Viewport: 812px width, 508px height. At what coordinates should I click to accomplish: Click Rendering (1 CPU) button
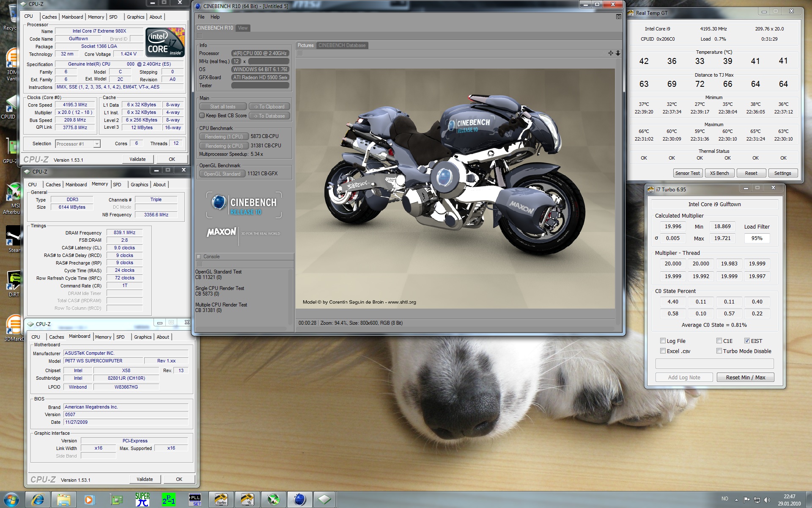[x=224, y=137]
